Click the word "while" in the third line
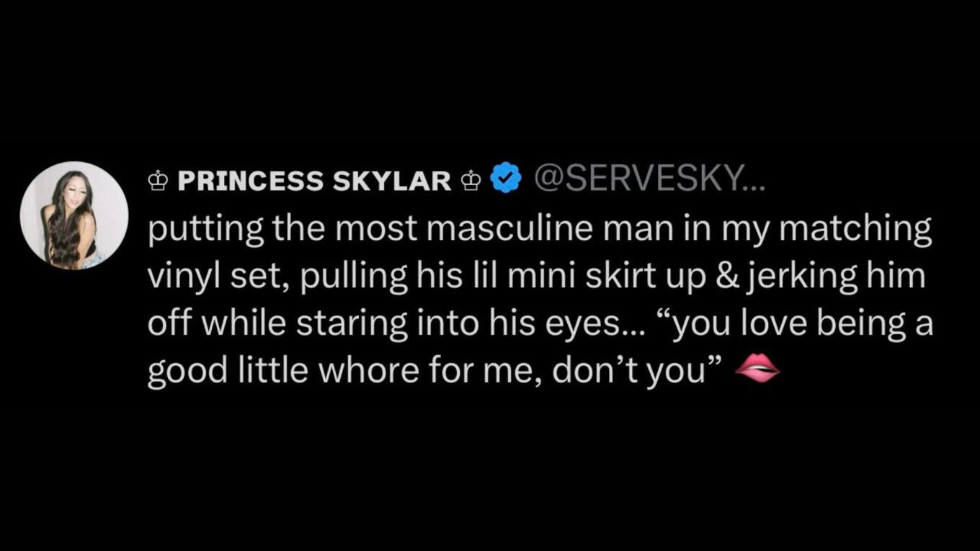This screenshot has width=980, height=551. pos(240,324)
